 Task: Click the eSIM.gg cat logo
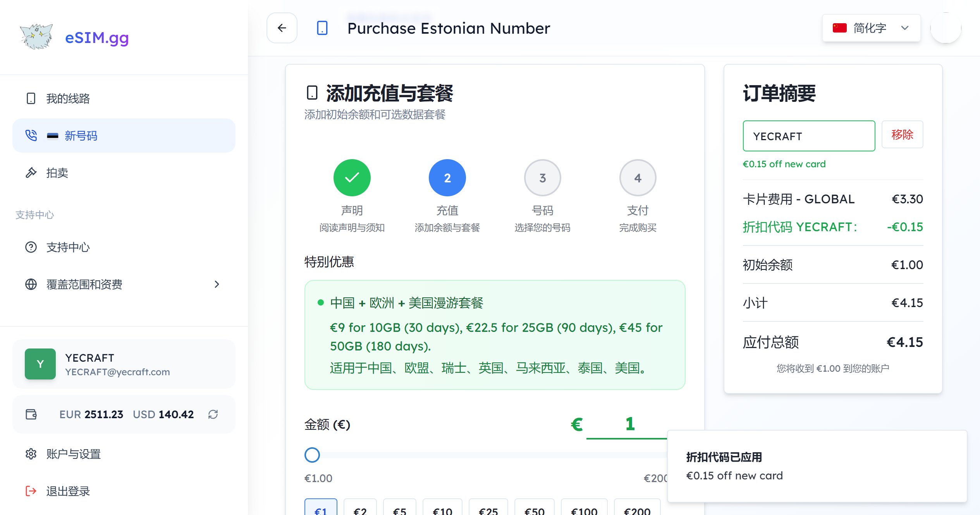click(x=37, y=37)
